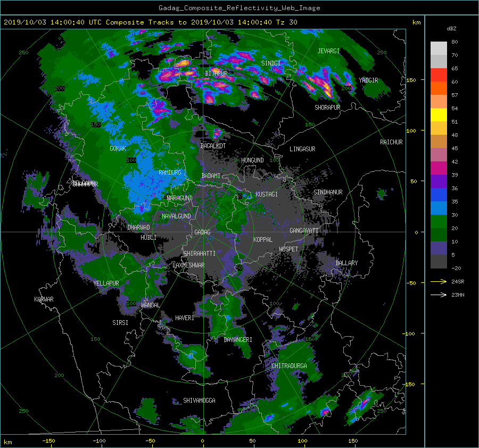This screenshot has height=448, width=479.
Task: Click the NARAGUND city label
Action: [180, 198]
